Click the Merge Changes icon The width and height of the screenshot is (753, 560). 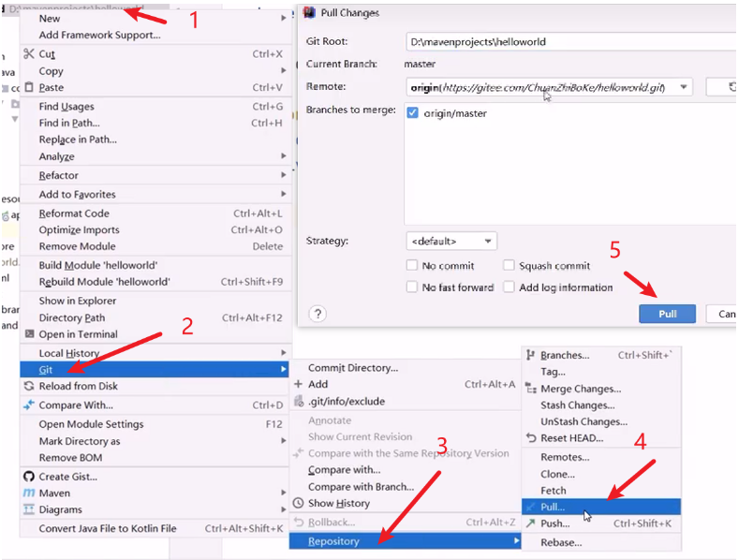click(x=531, y=388)
